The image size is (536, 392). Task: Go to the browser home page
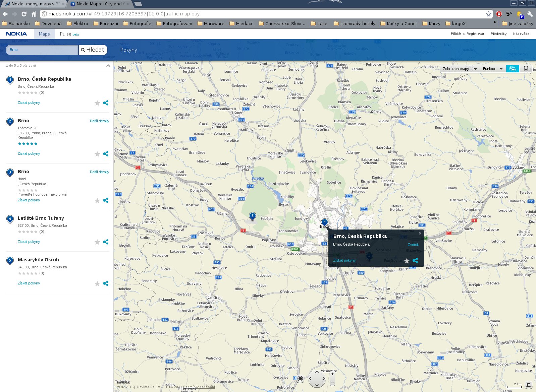click(34, 14)
